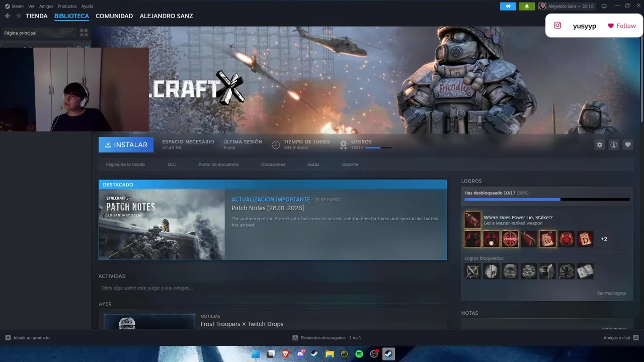Open File Explorer from the taskbar
The height and width of the screenshot is (362, 644).
tap(330, 354)
